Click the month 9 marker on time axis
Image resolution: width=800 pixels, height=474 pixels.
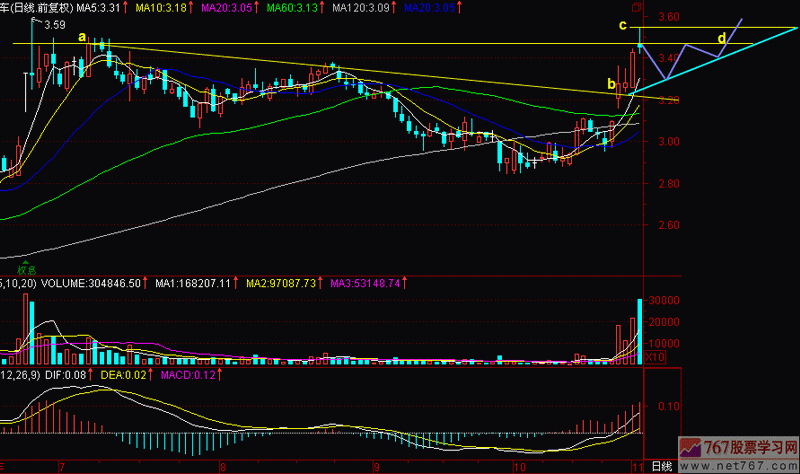tap(376, 467)
